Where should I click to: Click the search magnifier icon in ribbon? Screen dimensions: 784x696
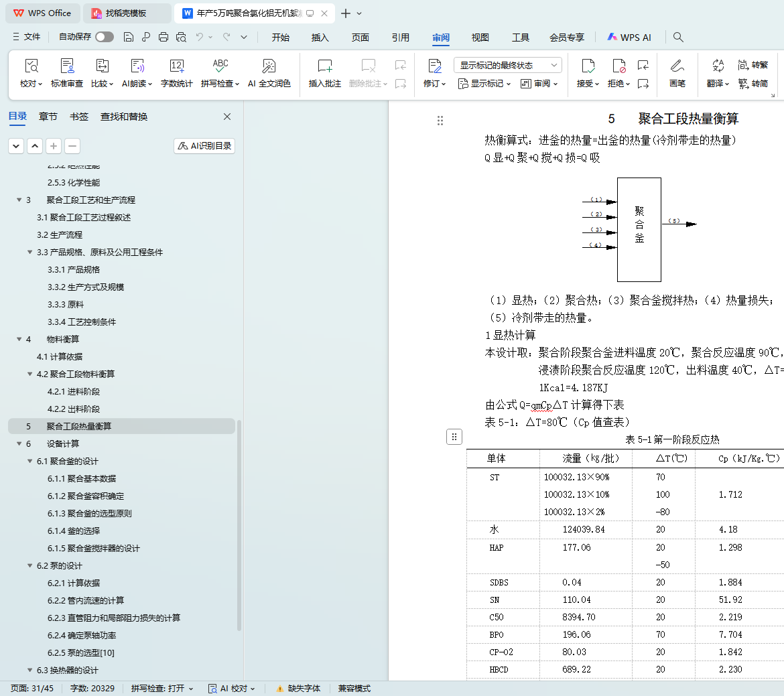[x=678, y=38]
